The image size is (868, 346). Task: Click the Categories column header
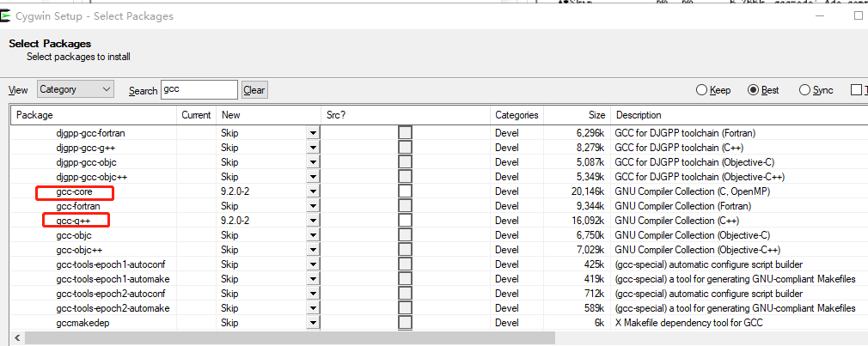click(x=517, y=114)
